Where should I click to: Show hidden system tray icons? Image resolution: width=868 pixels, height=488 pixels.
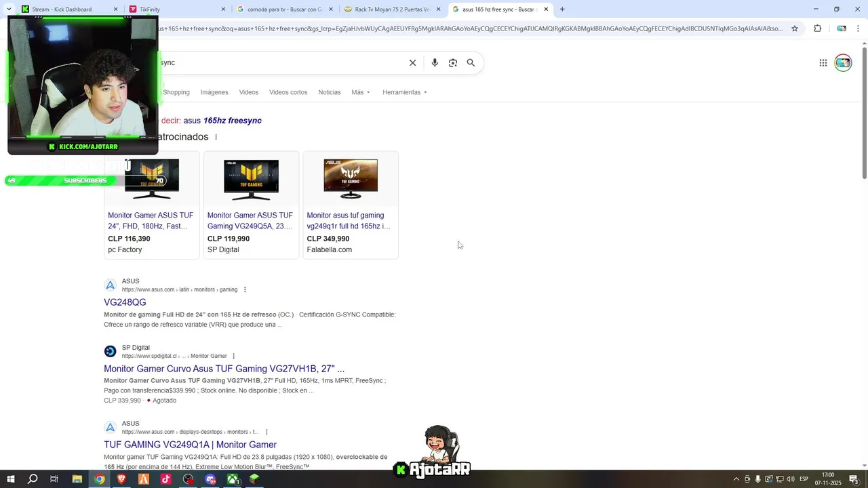pos(736,479)
